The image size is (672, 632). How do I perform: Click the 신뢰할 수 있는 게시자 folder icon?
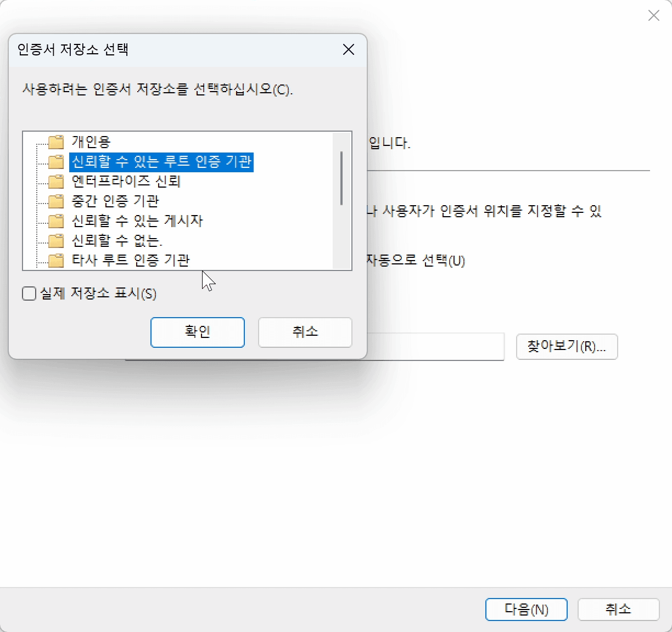point(55,221)
